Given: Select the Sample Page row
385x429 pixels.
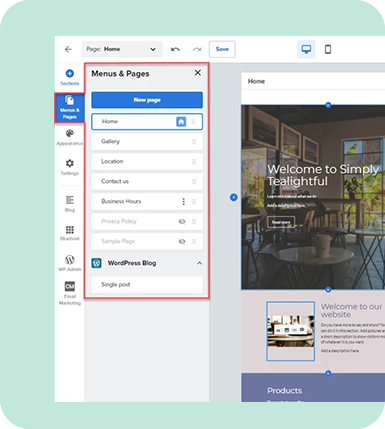Looking at the screenshot, I should click(x=147, y=242).
